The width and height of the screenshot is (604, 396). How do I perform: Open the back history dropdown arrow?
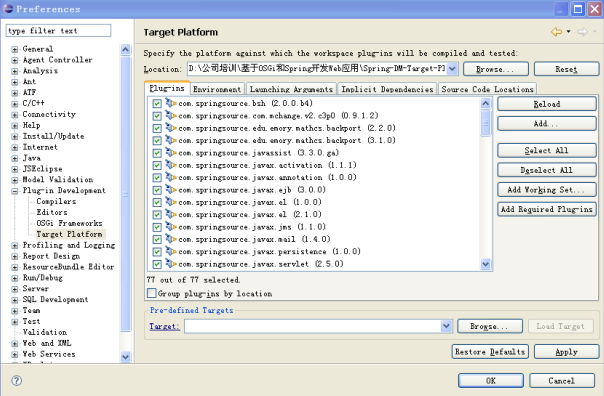click(x=569, y=32)
